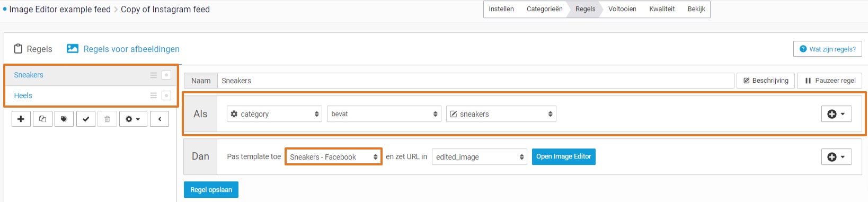Go to the Voltooien step
This screenshot has width=868, height=202.
622,9
